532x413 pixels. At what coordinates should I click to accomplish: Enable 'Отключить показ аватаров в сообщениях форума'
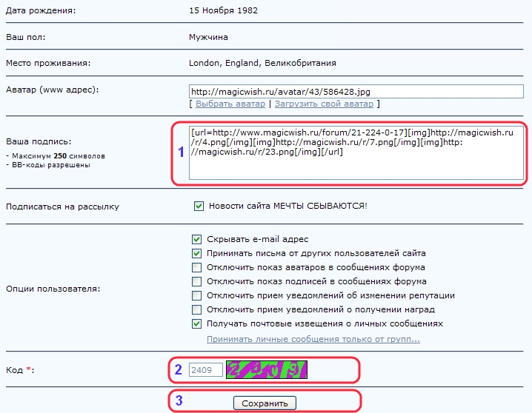tap(196, 267)
